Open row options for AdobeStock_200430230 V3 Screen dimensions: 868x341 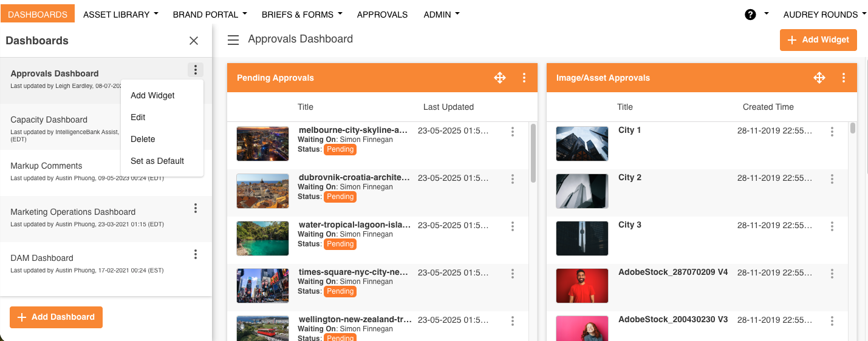[832, 321]
